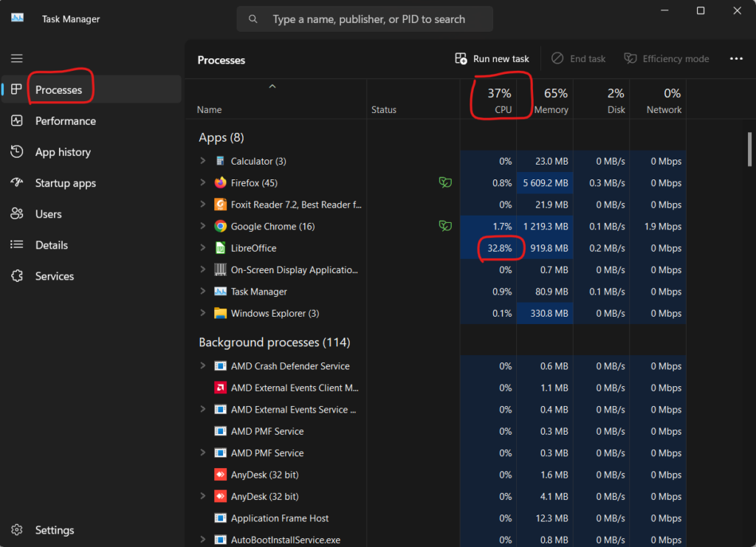The height and width of the screenshot is (547, 756).
Task: Sort by the Disk column header
Action: [601, 100]
